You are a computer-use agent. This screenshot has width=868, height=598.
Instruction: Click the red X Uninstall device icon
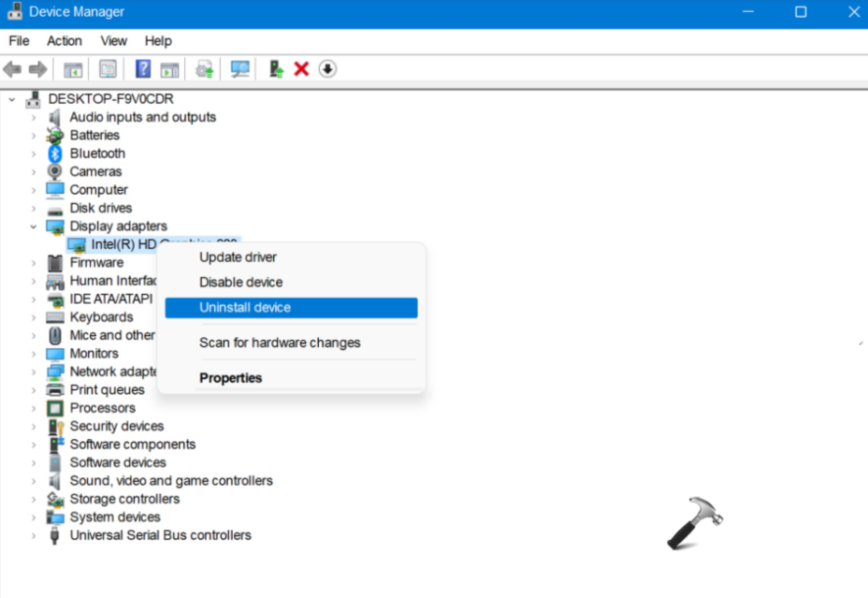(x=301, y=69)
